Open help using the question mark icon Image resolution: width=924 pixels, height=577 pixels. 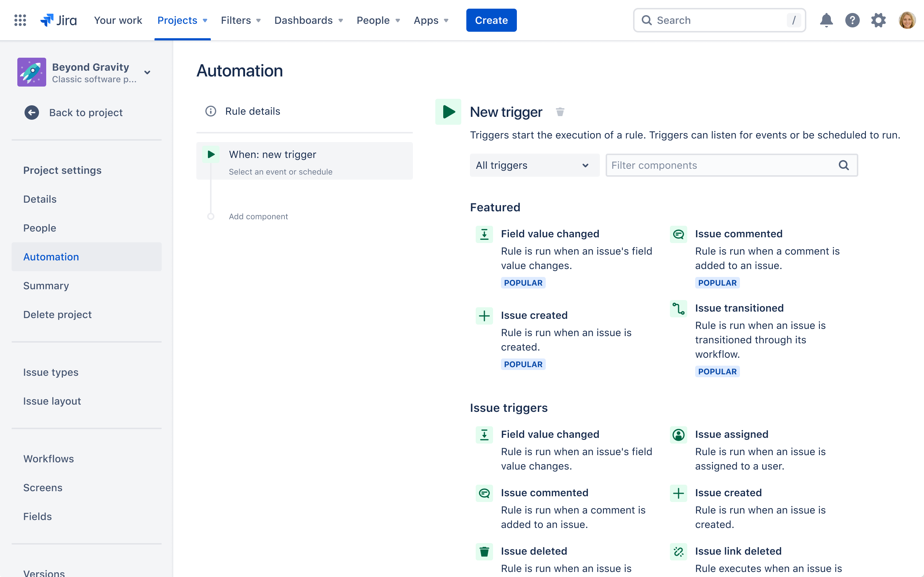[852, 20]
